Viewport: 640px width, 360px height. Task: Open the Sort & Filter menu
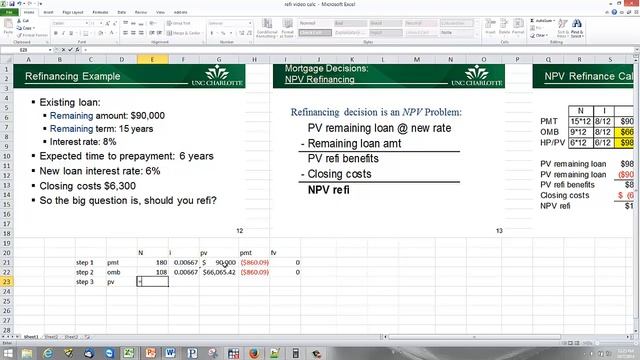pyautogui.click(x=563, y=28)
